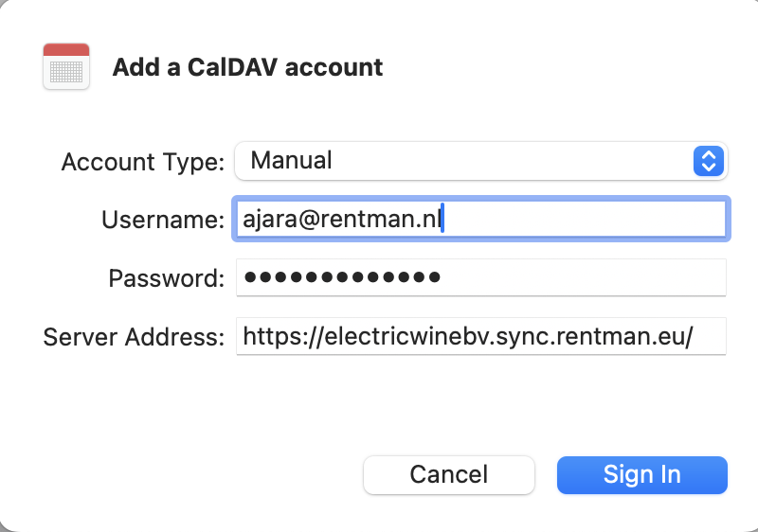Click the Cancel button
The width and height of the screenshot is (758, 532).
[x=448, y=475]
